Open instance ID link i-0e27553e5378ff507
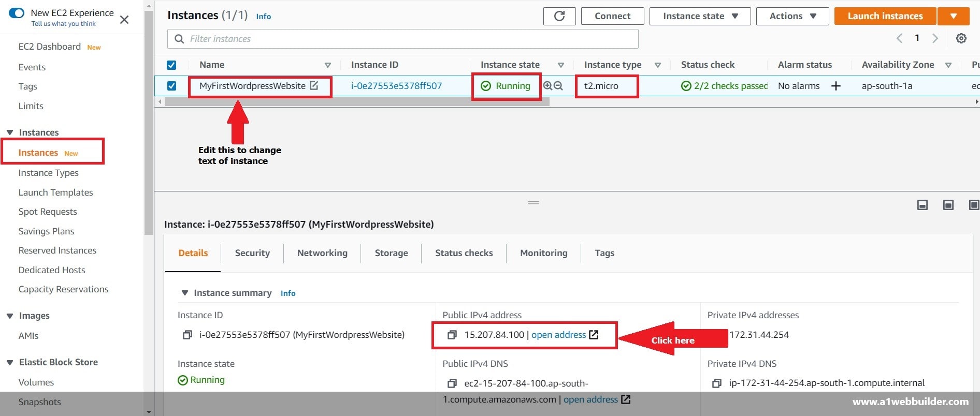 click(x=396, y=86)
